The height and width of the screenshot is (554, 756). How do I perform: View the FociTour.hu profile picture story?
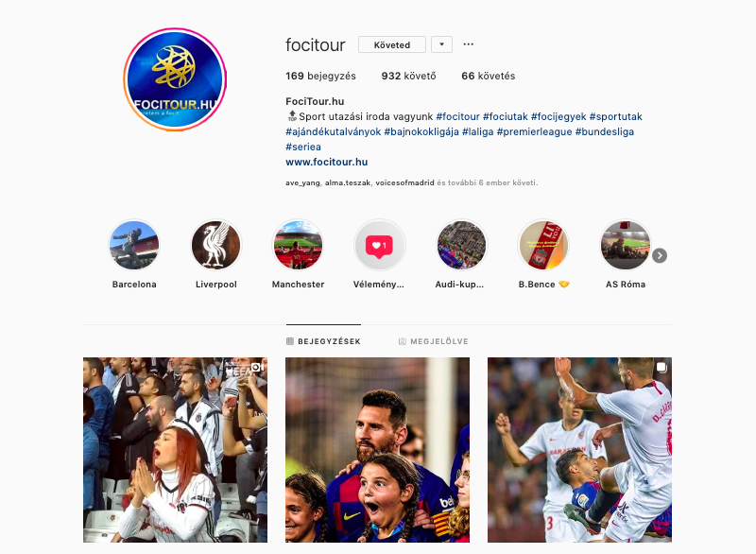tap(175, 79)
